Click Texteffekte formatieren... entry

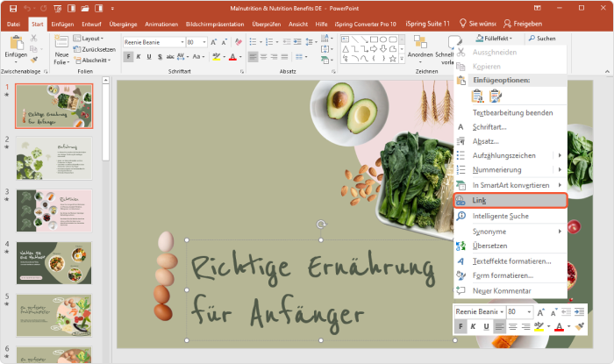click(510, 261)
